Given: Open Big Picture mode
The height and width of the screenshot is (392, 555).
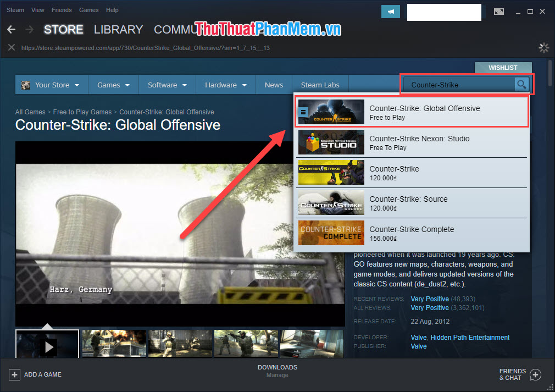Looking at the screenshot, I should tap(499, 11).
